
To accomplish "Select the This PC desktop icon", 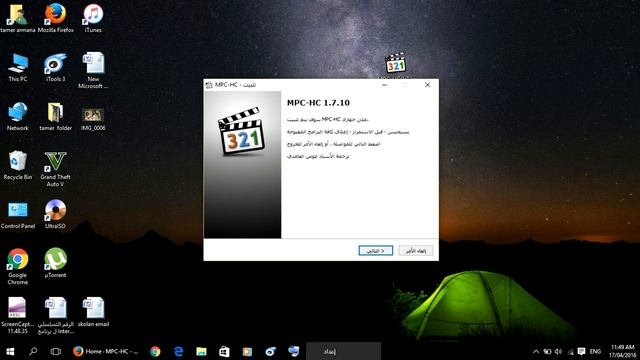I will point(18,67).
